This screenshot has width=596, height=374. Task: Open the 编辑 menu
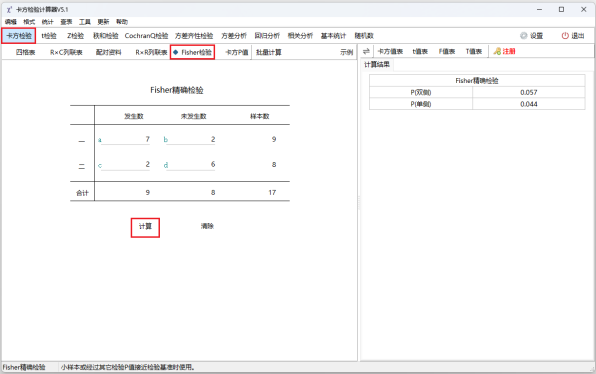tap(11, 22)
